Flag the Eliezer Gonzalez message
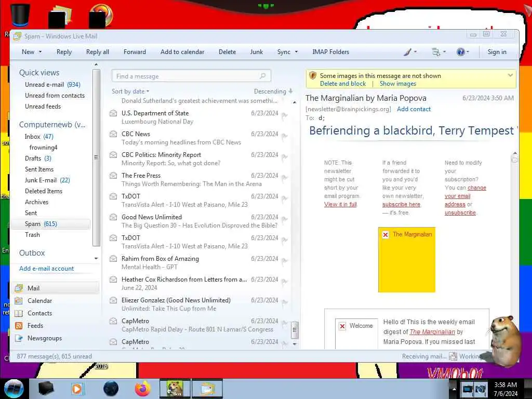Screen dimensions: 532x399 285,303
